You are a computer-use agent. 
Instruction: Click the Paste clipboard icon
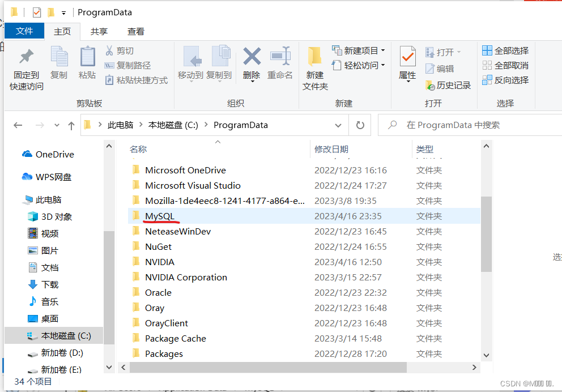pyautogui.click(x=87, y=57)
